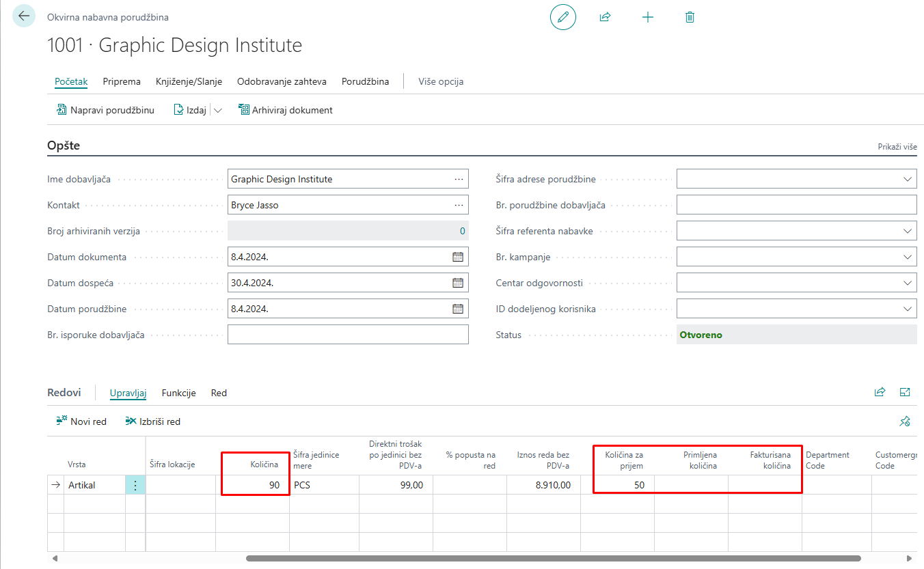This screenshot has height=569, width=924.
Task: Open Šifra adrese porudžbine dropdown
Action: 908,180
